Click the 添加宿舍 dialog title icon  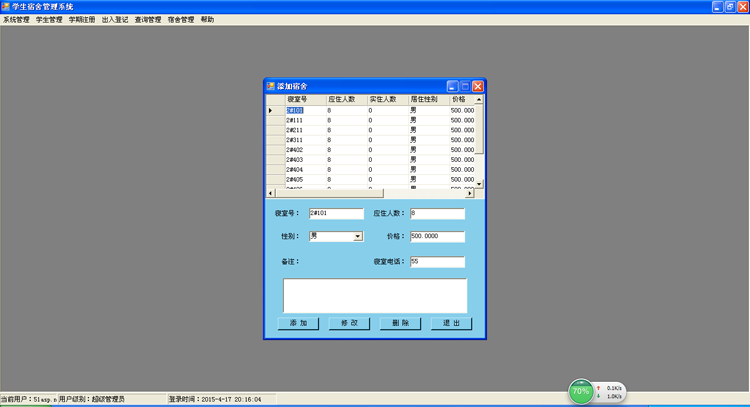click(270, 87)
